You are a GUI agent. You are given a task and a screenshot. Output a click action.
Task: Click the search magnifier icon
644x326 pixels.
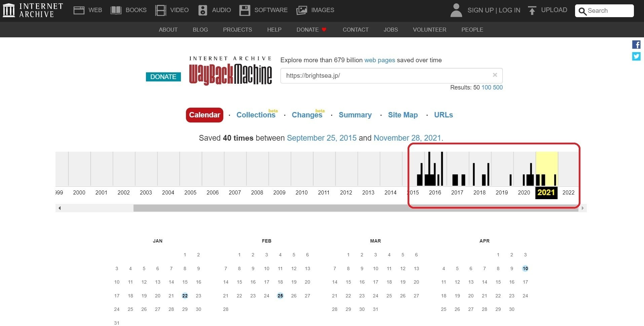tap(582, 11)
